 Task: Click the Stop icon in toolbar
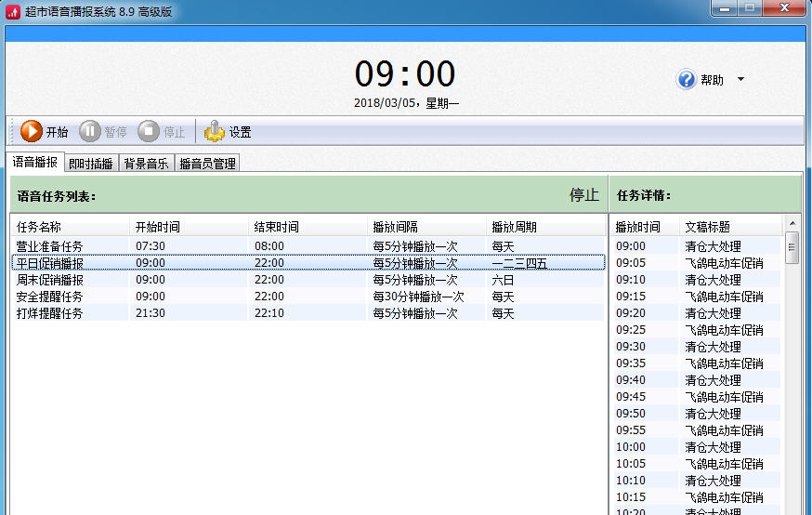click(149, 132)
